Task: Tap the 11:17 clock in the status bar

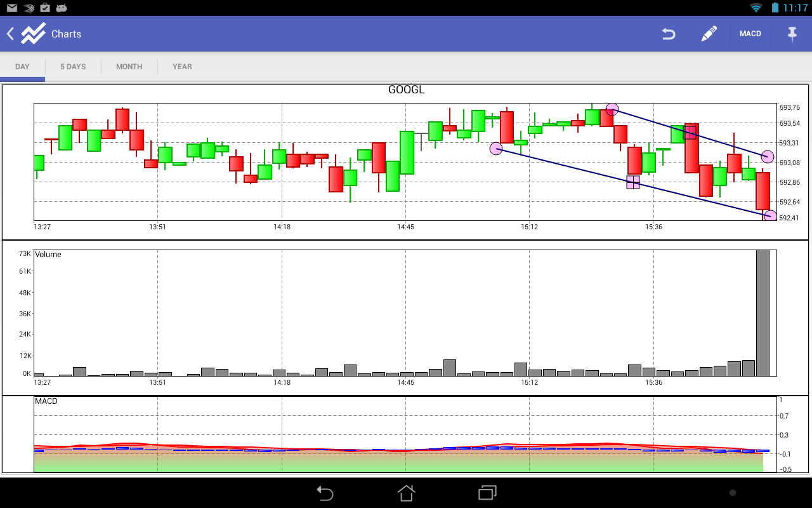Action: coord(796,8)
